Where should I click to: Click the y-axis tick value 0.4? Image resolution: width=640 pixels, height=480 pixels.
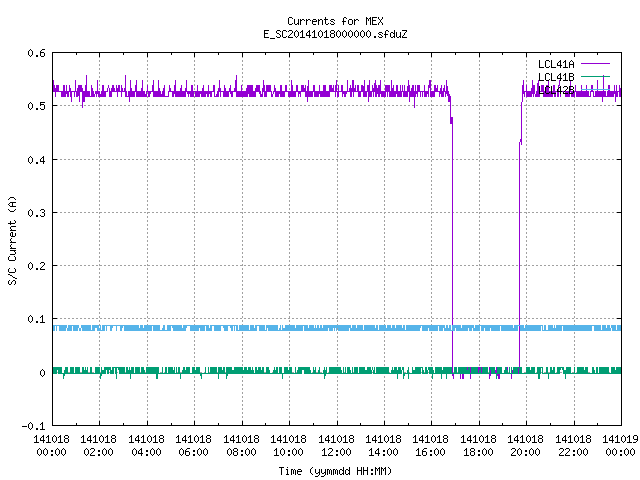[x=36, y=160]
